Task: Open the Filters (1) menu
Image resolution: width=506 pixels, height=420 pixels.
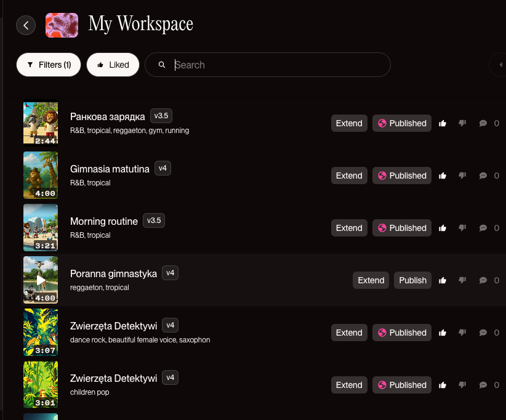Action: (49, 65)
